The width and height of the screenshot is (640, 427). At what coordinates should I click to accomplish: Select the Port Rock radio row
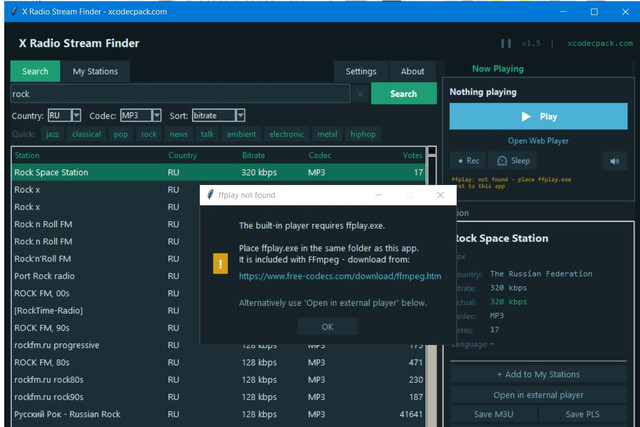pyautogui.click(x=106, y=276)
